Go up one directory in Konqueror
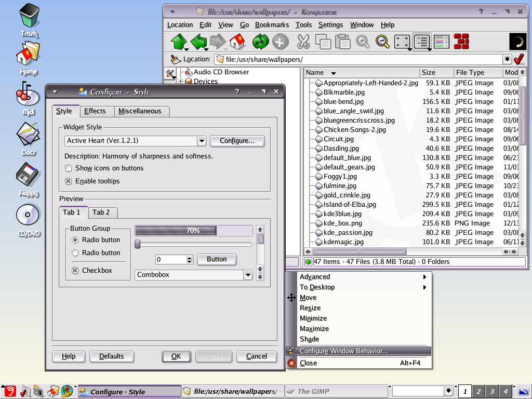 179,42
